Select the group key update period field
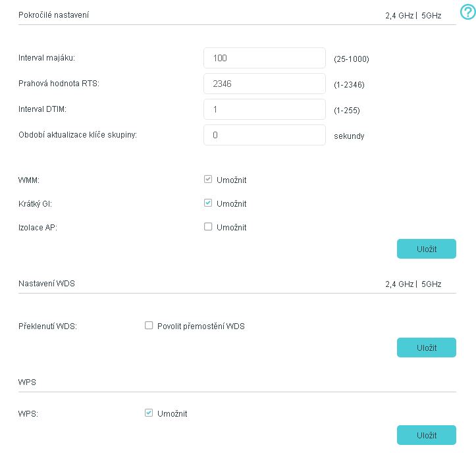 click(x=265, y=135)
